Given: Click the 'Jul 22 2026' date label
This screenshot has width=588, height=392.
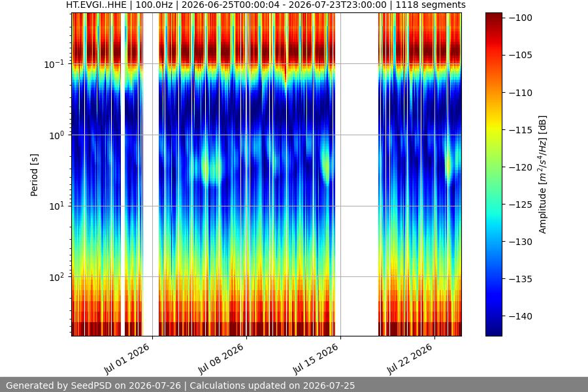Looking at the screenshot, I should coord(410,359).
